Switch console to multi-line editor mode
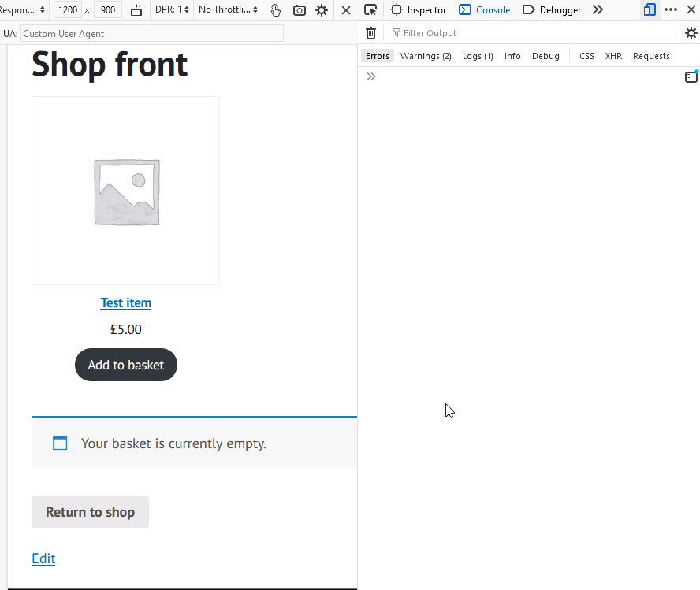Image resolution: width=700 pixels, height=590 pixels. tap(691, 76)
